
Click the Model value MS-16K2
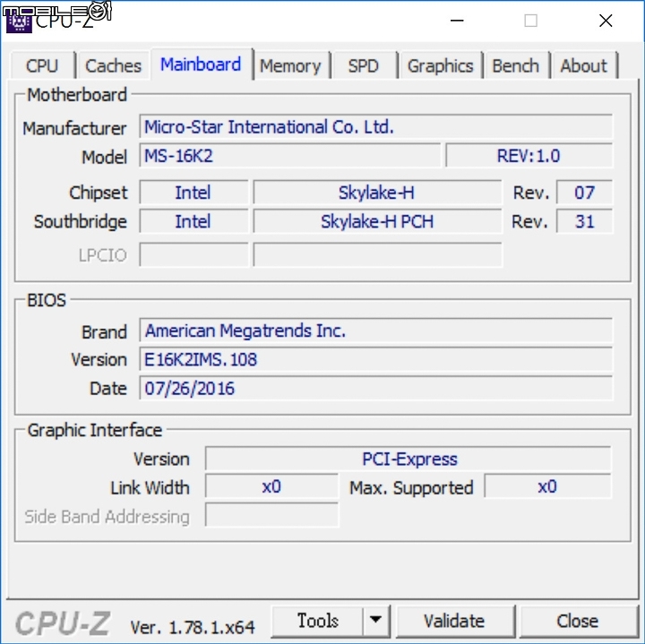tap(290, 156)
